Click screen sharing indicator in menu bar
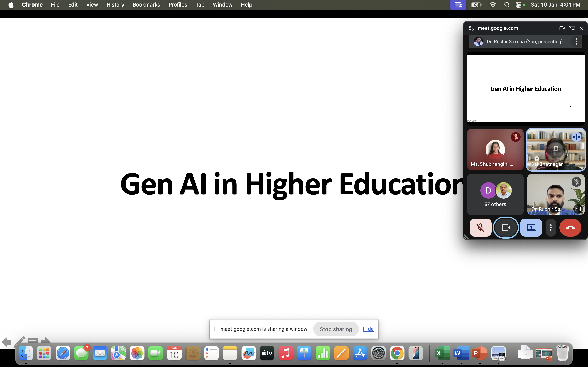This screenshot has width=588, height=367. tap(458, 5)
